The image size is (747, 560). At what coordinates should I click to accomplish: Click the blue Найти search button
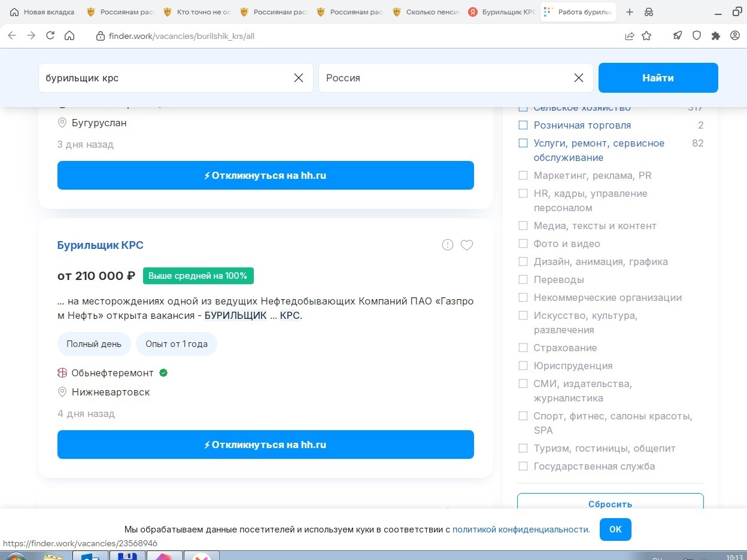(x=658, y=78)
